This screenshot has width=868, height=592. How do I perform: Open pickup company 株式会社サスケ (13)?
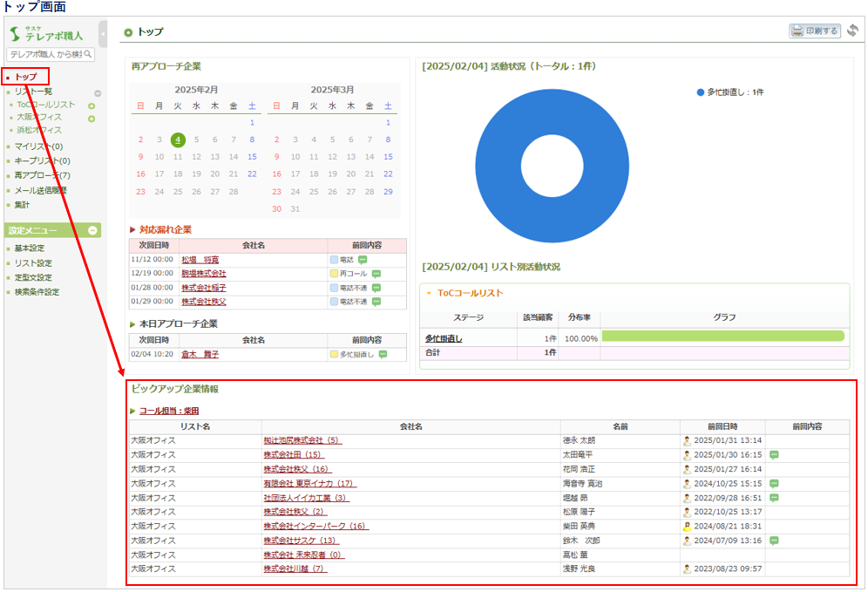(302, 541)
